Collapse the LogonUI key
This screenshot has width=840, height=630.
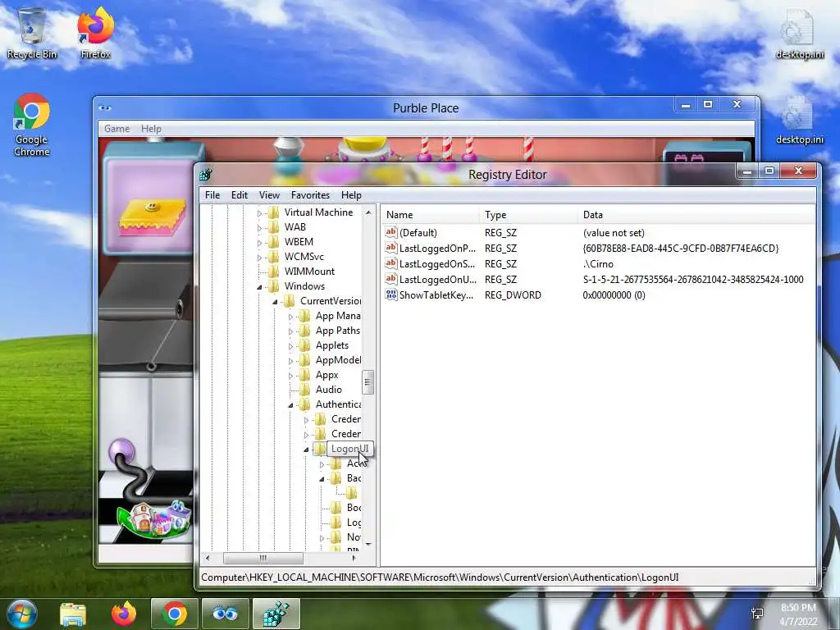pos(306,450)
